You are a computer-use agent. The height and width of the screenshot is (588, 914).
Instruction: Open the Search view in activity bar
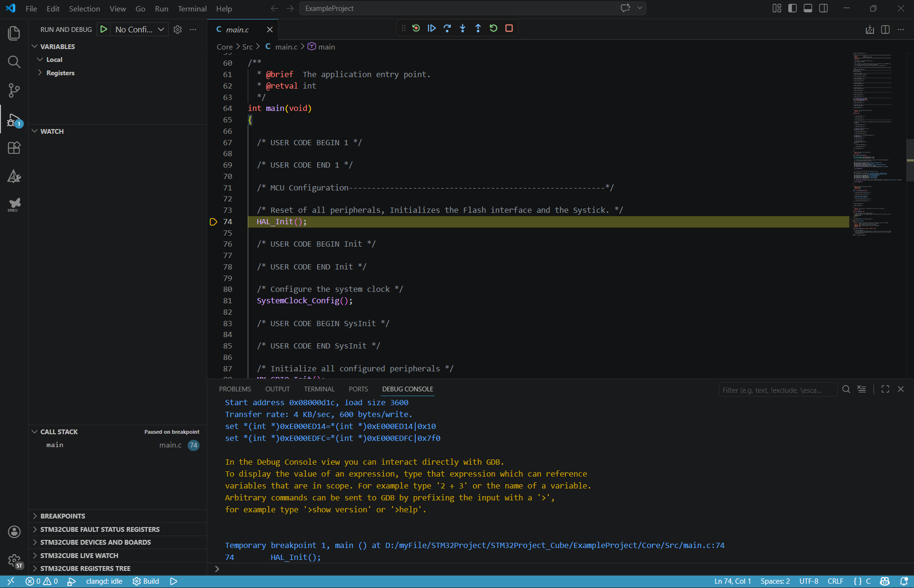[x=14, y=62]
